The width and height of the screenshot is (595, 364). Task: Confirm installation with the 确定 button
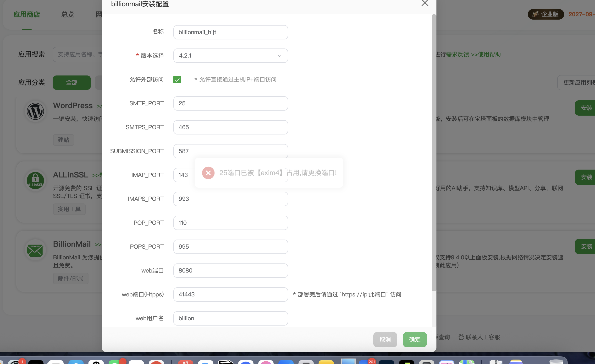pyautogui.click(x=415, y=339)
